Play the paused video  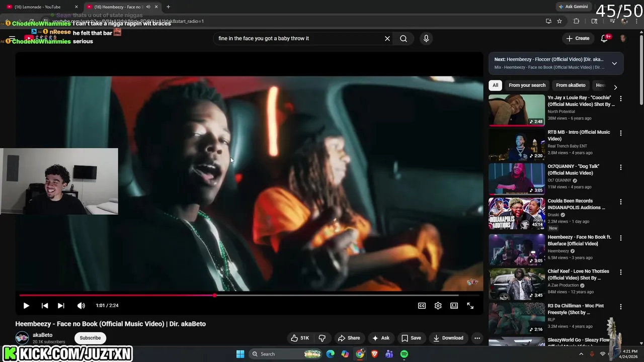pos(26,306)
